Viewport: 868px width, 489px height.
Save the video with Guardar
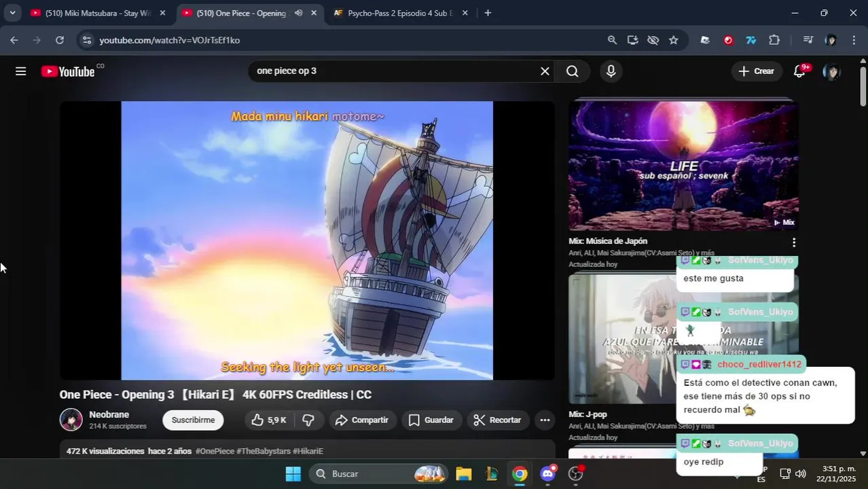point(431,420)
